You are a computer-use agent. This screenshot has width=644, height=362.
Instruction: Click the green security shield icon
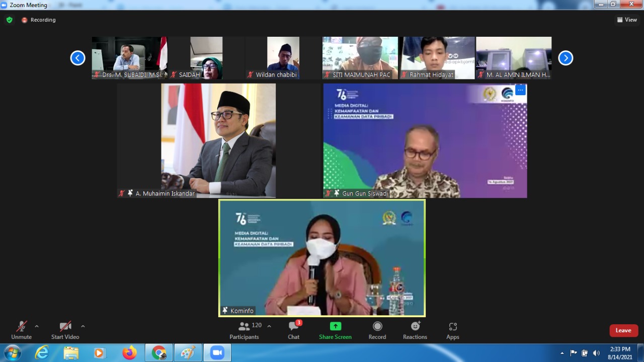pos(10,20)
